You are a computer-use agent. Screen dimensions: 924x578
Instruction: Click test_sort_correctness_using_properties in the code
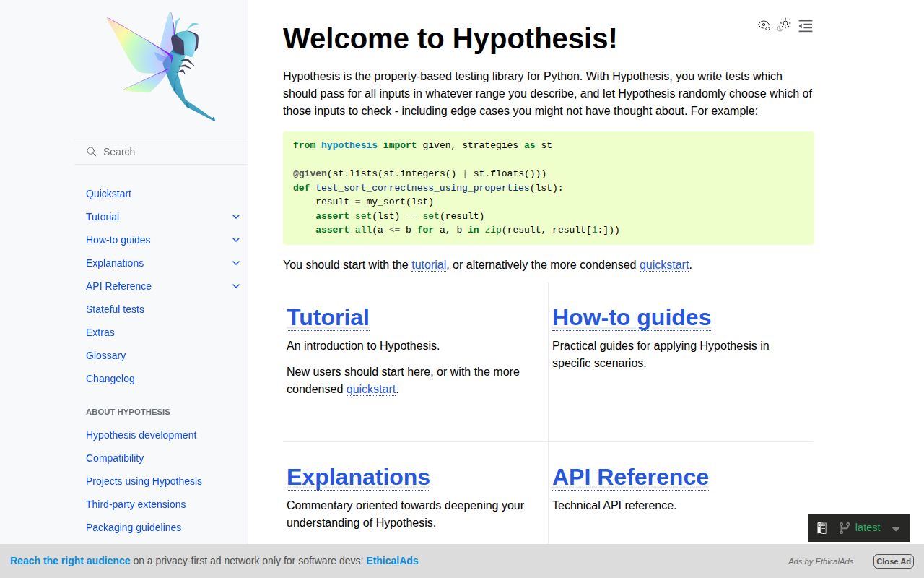tap(423, 187)
